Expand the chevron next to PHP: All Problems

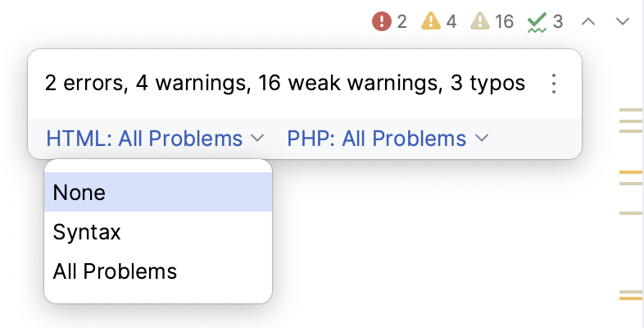tap(481, 139)
